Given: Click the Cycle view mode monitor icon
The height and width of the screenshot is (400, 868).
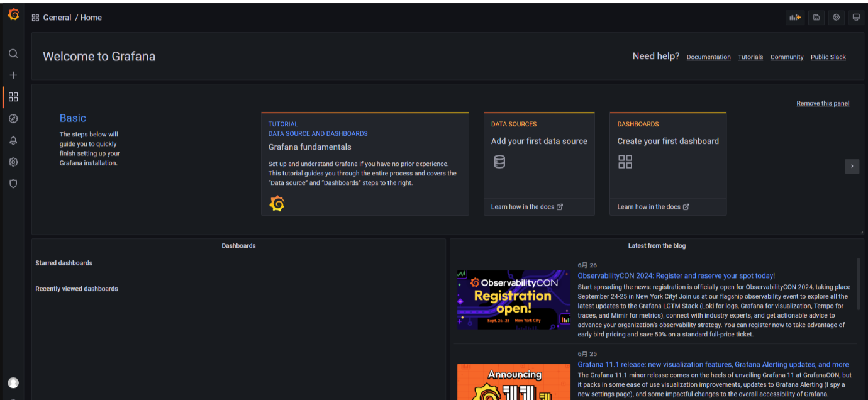Looking at the screenshot, I should [x=856, y=18].
